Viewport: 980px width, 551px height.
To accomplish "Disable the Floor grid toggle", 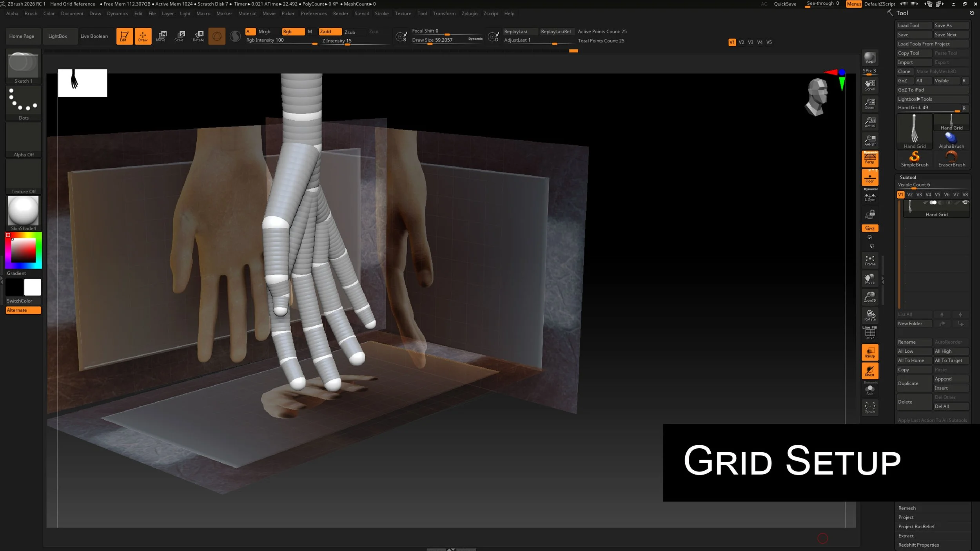I will (x=870, y=178).
